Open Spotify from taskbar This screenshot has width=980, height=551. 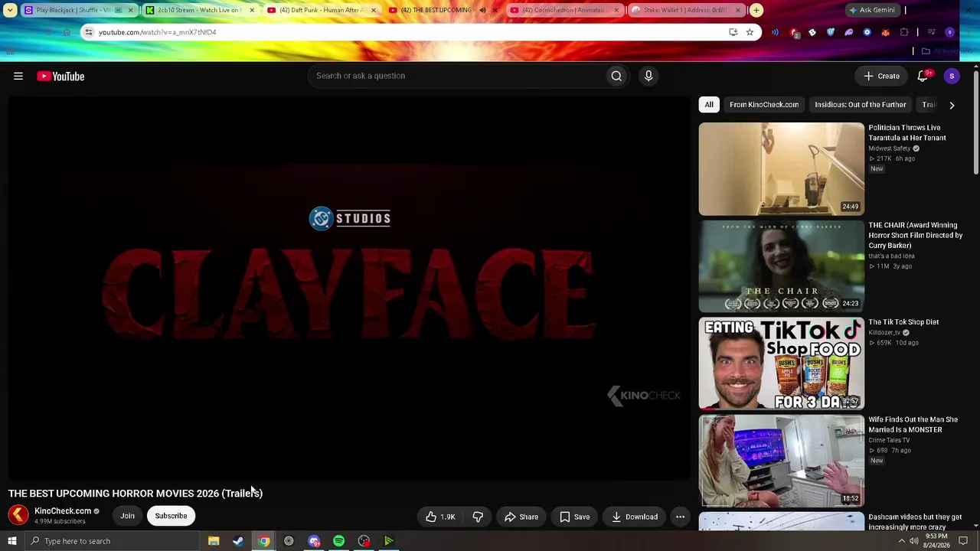(338, 541)
